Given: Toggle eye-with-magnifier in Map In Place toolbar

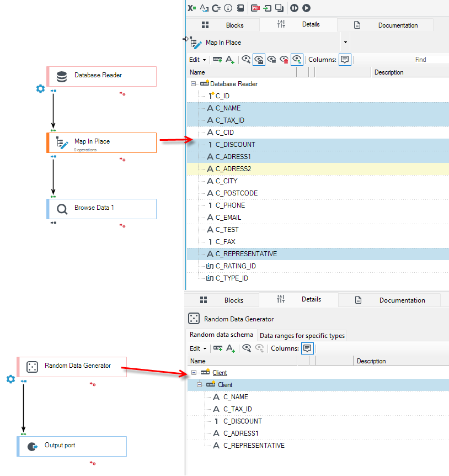Looking at the screenshot, I should pos(246,60).
